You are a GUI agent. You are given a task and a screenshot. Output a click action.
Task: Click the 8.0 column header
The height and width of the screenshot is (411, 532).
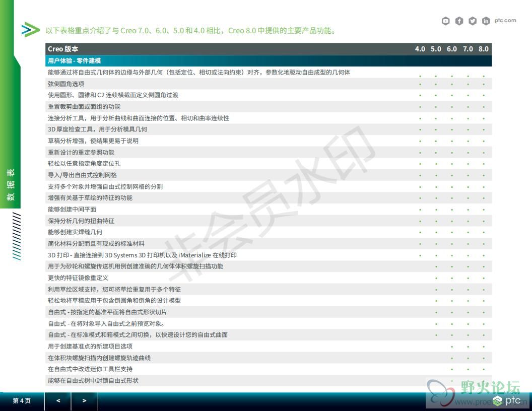[x=484, y=49]
